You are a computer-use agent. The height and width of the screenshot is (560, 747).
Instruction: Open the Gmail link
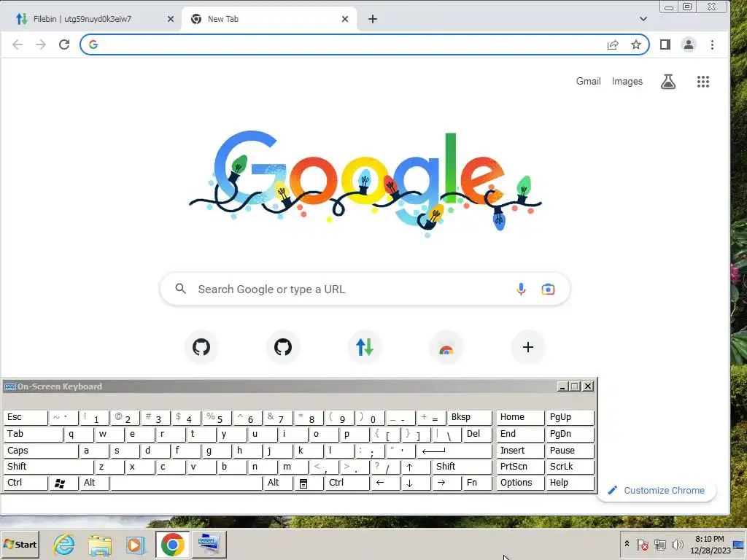tap(589, 82)
